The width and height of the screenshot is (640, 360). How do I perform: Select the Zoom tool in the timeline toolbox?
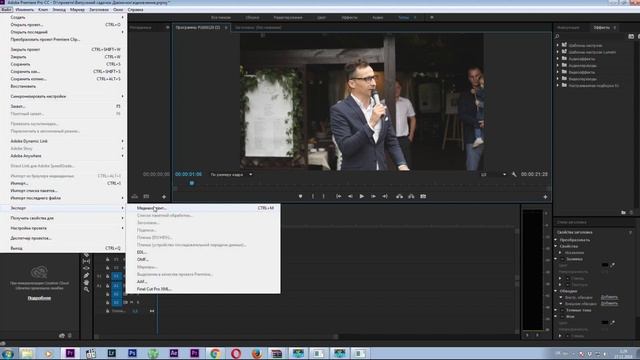point(86,289)
